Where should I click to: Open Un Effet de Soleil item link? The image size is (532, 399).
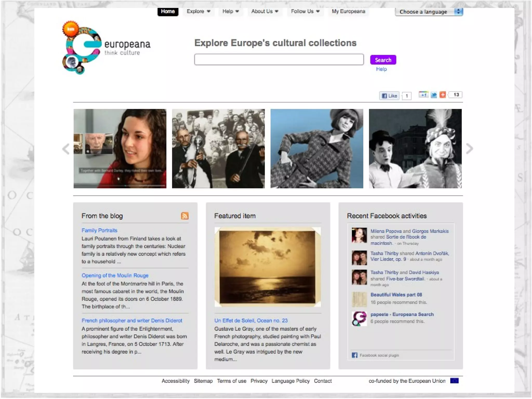[x=251, y=321]
